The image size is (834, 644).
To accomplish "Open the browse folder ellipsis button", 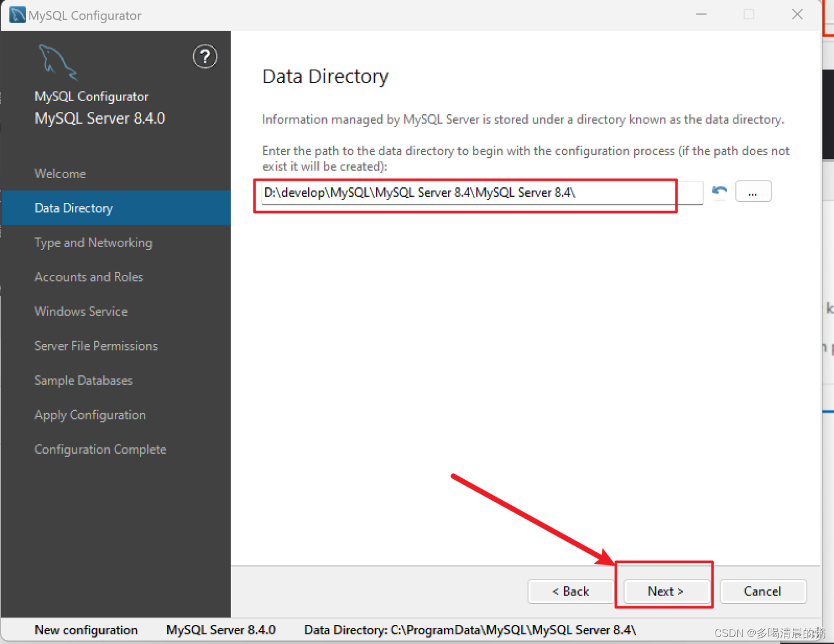I will (x=753, y=191).
